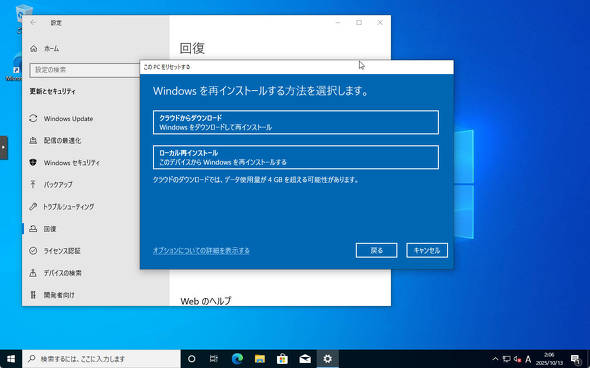
Task: Click the 配信の最適化 icon
Action: pos(33,140)
